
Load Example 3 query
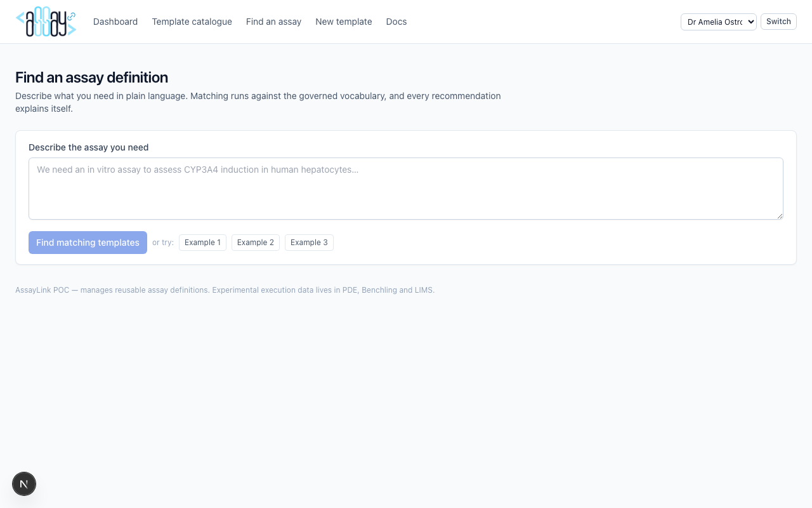click(309, 243)
